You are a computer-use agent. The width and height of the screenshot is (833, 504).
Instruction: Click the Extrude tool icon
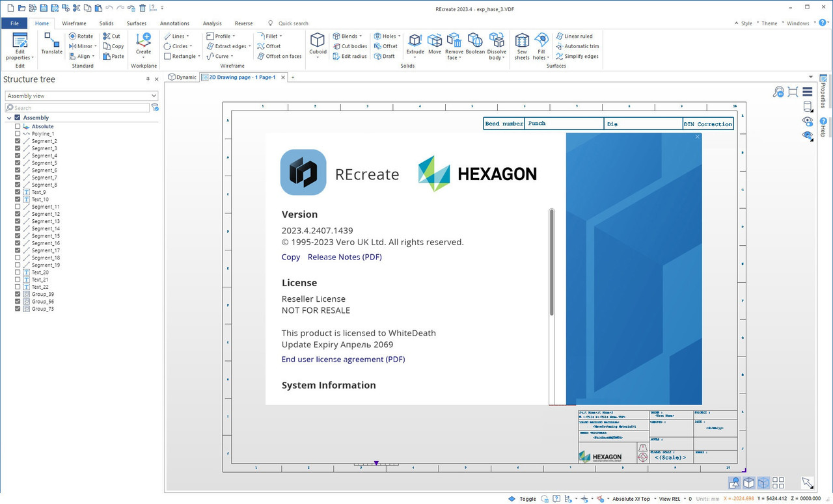pos(415,45)
